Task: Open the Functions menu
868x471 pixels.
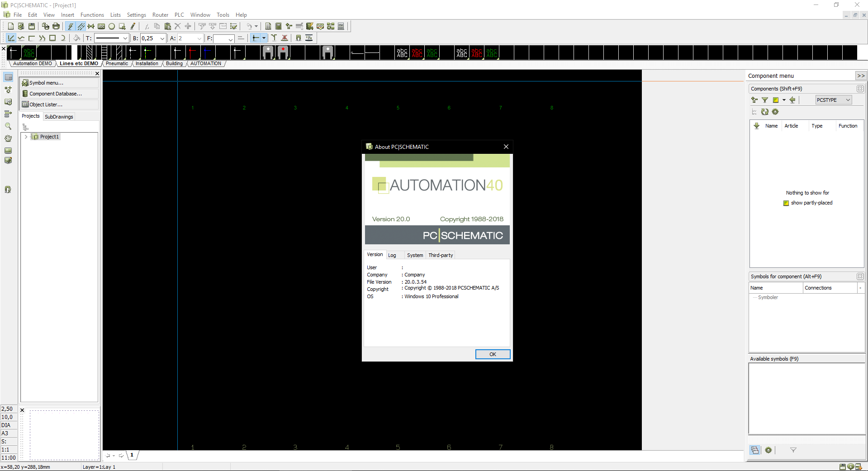Action: 92,15
